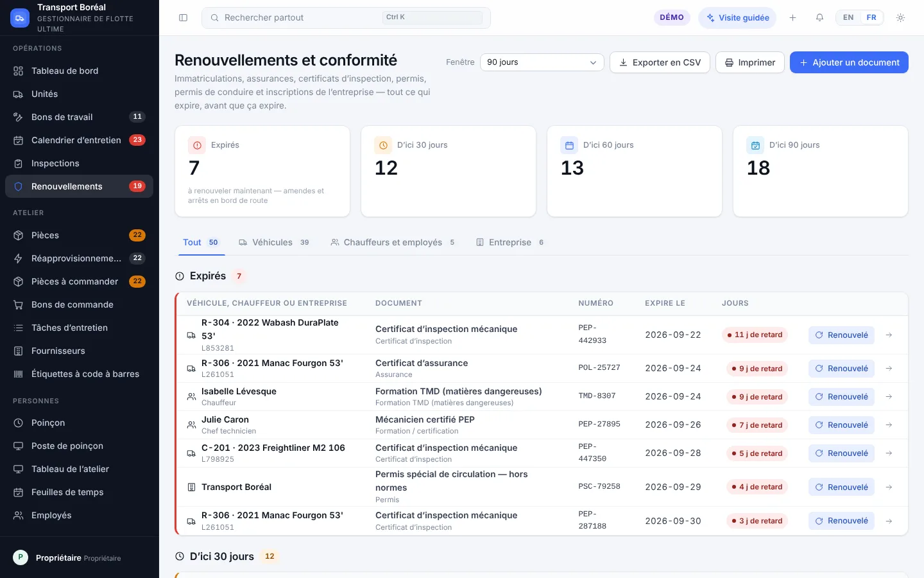Viewport: 924px width, 578px height.
Task: Mark POL-25727 as Renouvelé
Action: 841,369
